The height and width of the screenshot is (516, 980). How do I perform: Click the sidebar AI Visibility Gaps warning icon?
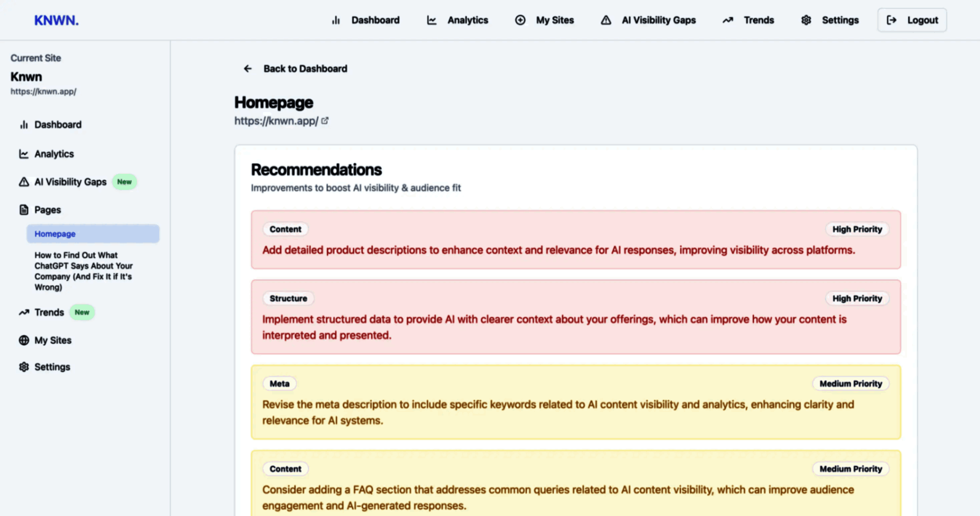tap(24, 182)
